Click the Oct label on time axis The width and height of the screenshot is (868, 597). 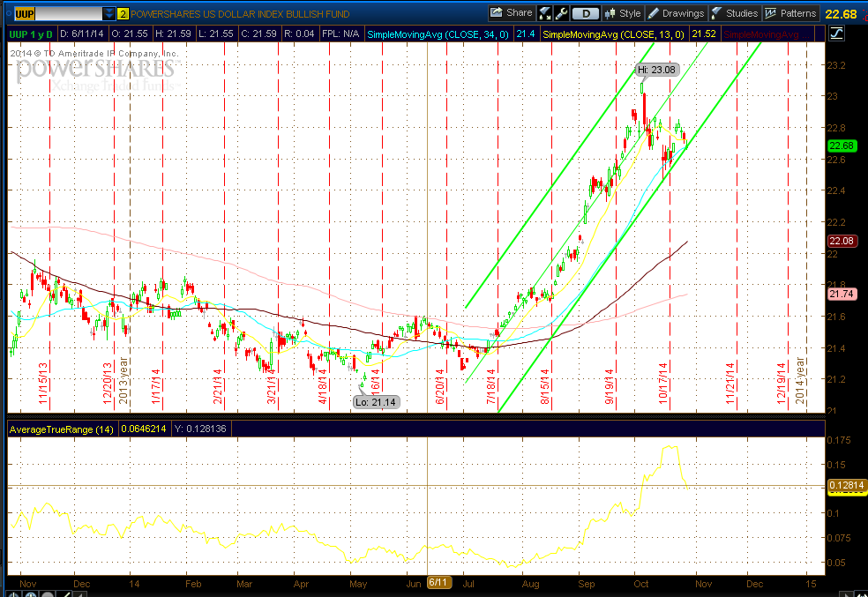pyautogui.click(x=641, y=584)
